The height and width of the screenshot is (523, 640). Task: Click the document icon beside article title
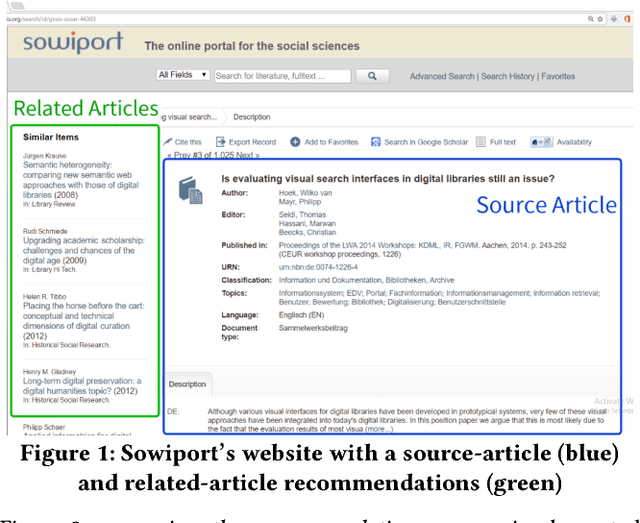[190, 191]
